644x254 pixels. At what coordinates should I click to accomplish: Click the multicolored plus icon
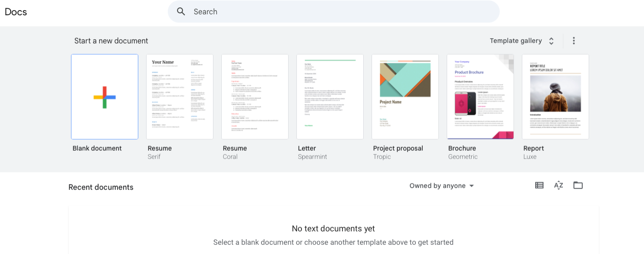tap(105, 97)
